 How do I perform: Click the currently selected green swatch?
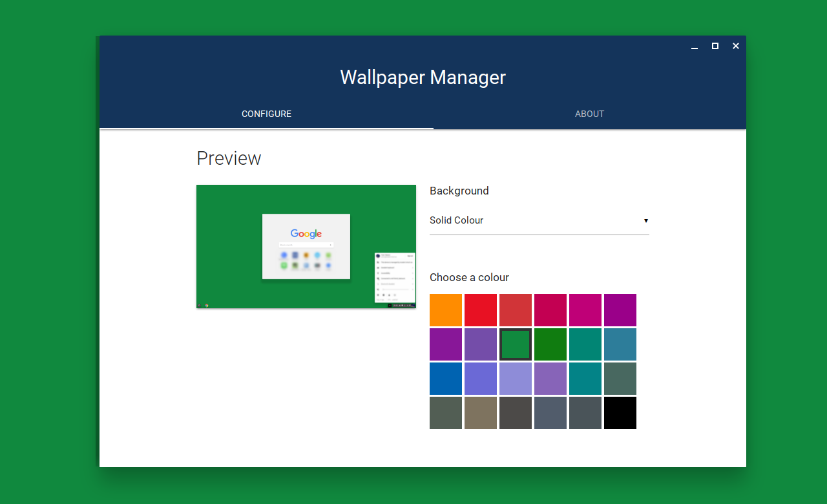[x=516, y=344]
